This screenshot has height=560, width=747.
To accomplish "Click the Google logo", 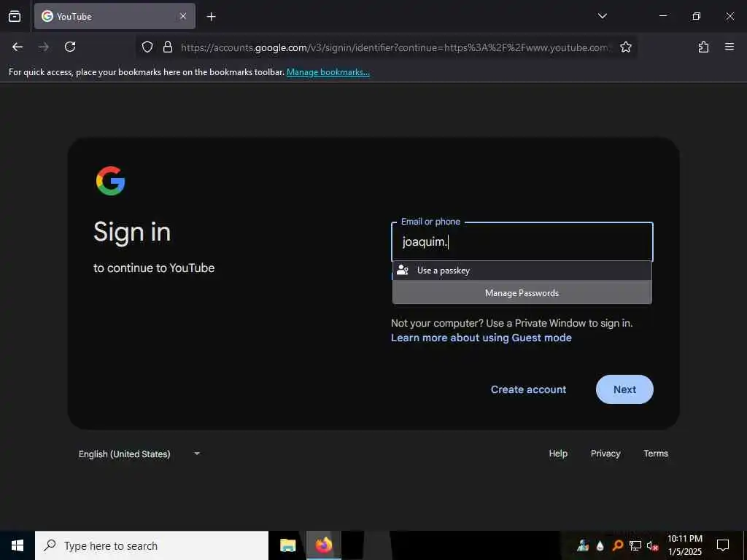I will click(x=111, y=181).
